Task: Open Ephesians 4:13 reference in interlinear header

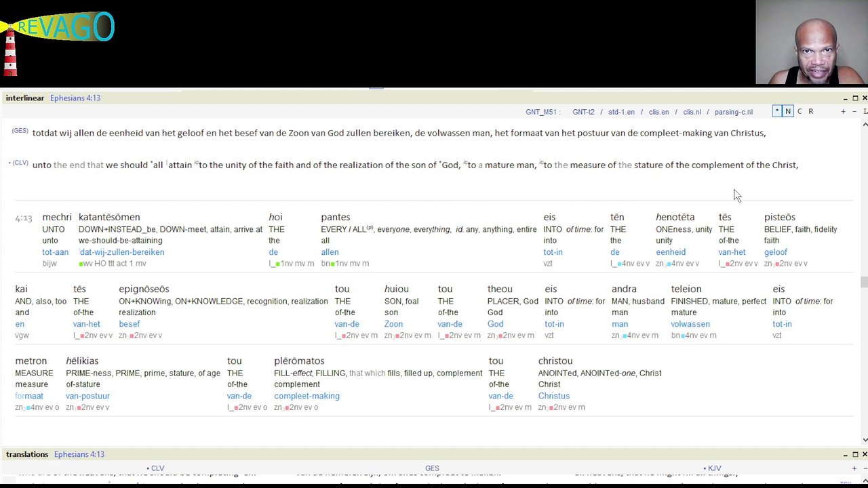Action: [x=75, y=98]
